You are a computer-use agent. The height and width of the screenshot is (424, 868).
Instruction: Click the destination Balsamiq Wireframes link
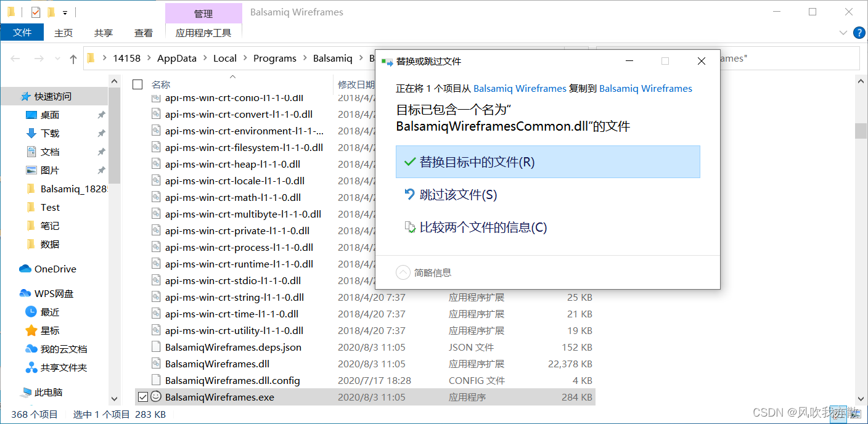[x=645, y=89]
